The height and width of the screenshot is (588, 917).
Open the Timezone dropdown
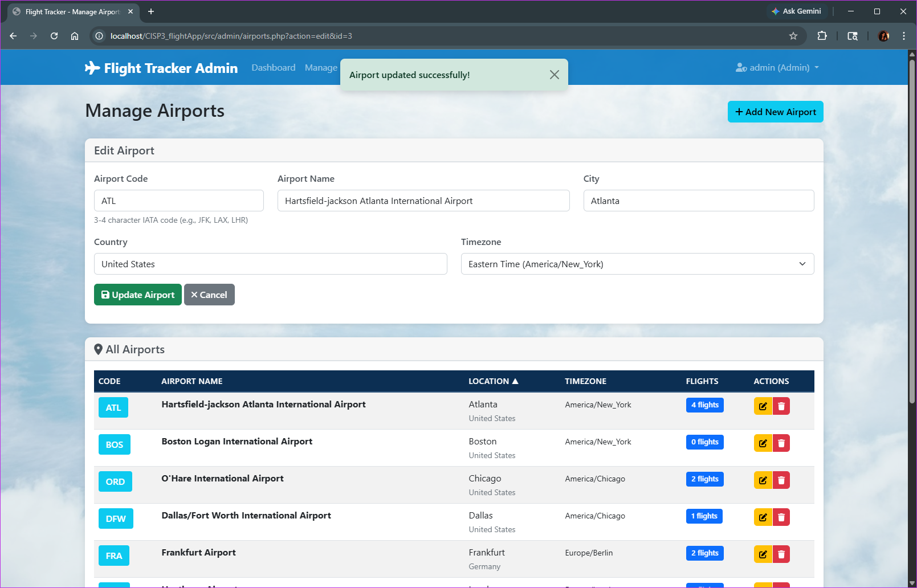tap(637, 264)
